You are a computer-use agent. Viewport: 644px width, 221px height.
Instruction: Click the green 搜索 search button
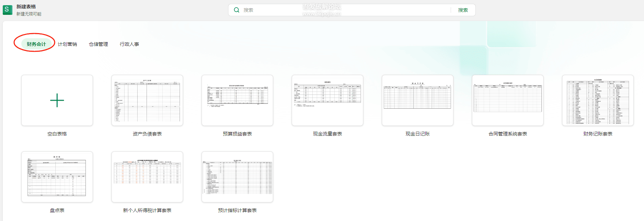pyautogui.click(x=463, y=10)
